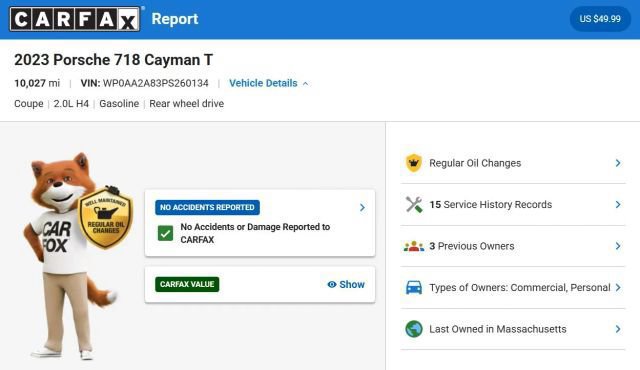
Task: Click the CARFAX logo
Action: point(75,19)
